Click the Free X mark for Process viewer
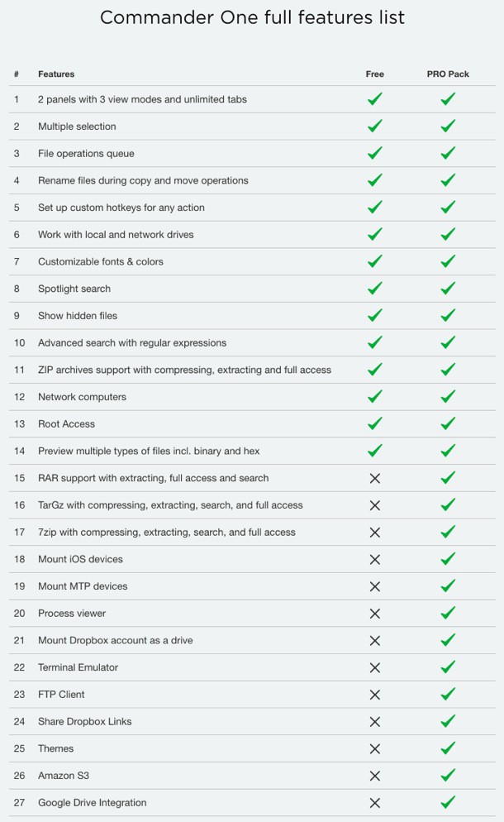The width and height of the screenshot is (504, 822). [x=374, y=614]
